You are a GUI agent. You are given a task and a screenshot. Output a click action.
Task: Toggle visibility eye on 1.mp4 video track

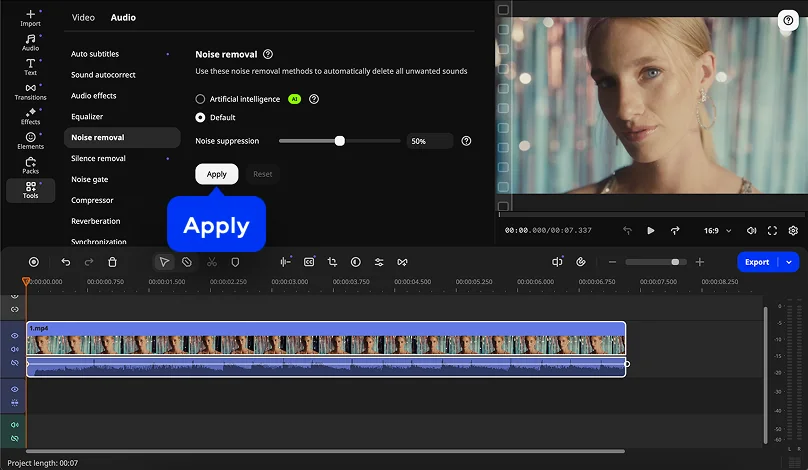[14, 336]
